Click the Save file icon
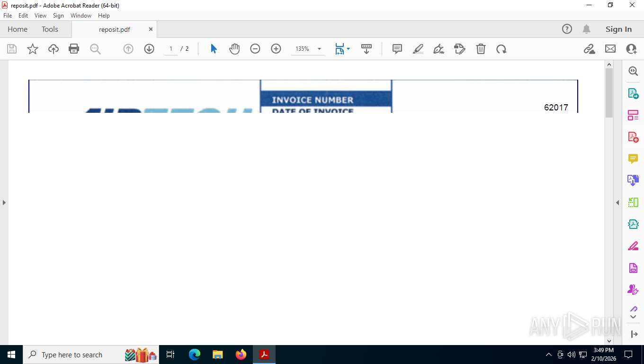This screenshot has height=364, width=644. click(12, 49)
